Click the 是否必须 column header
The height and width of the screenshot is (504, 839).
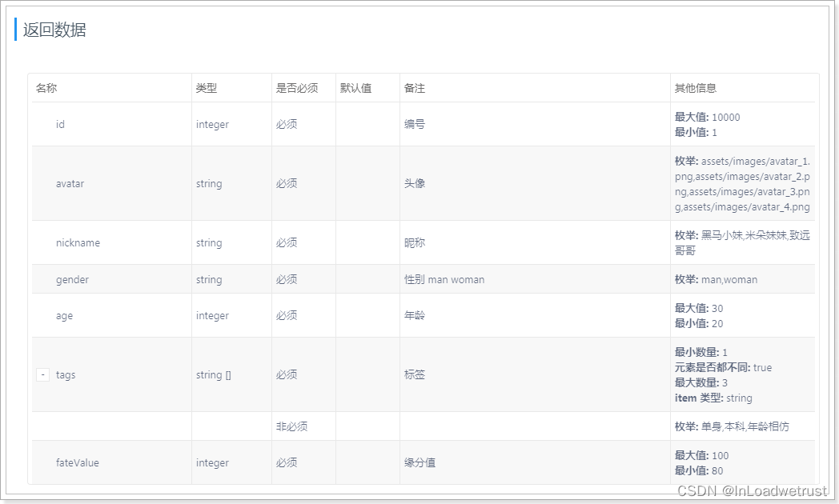pyautogui.click(x=297, y=88)
